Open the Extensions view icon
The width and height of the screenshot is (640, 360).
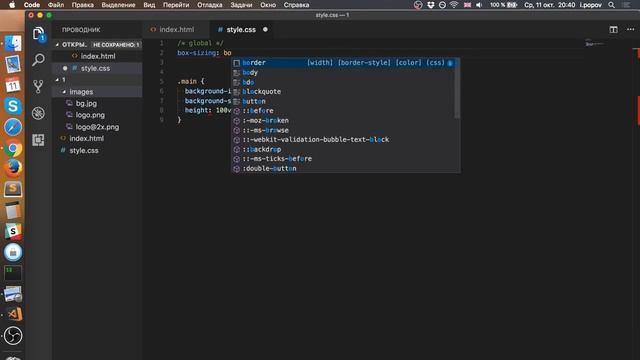[x=38, y=140]
